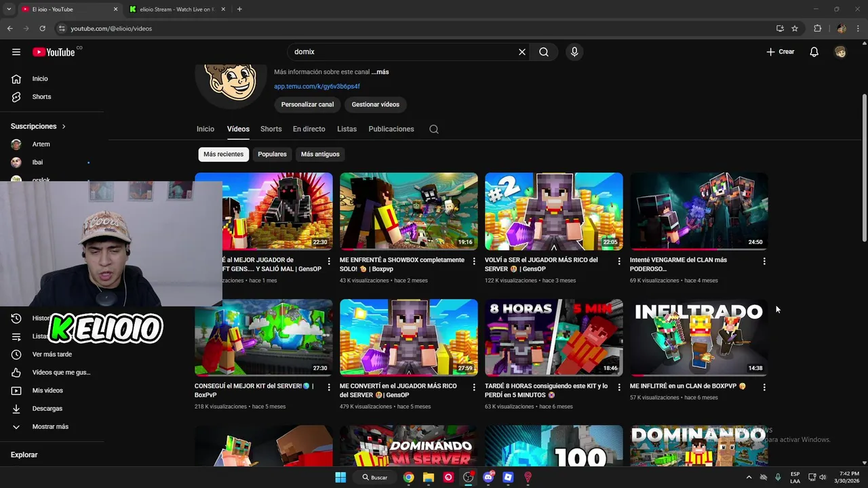Open options menu for ME ENFRENTÉ a SHOWBOX video

(474, 261)
